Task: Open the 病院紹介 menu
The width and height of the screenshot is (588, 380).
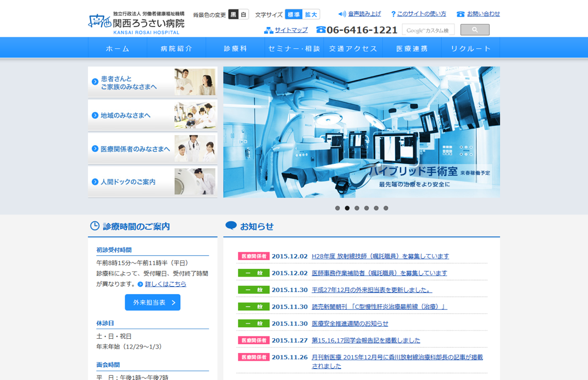Action: pyautogui.click(x=176, y=48)
